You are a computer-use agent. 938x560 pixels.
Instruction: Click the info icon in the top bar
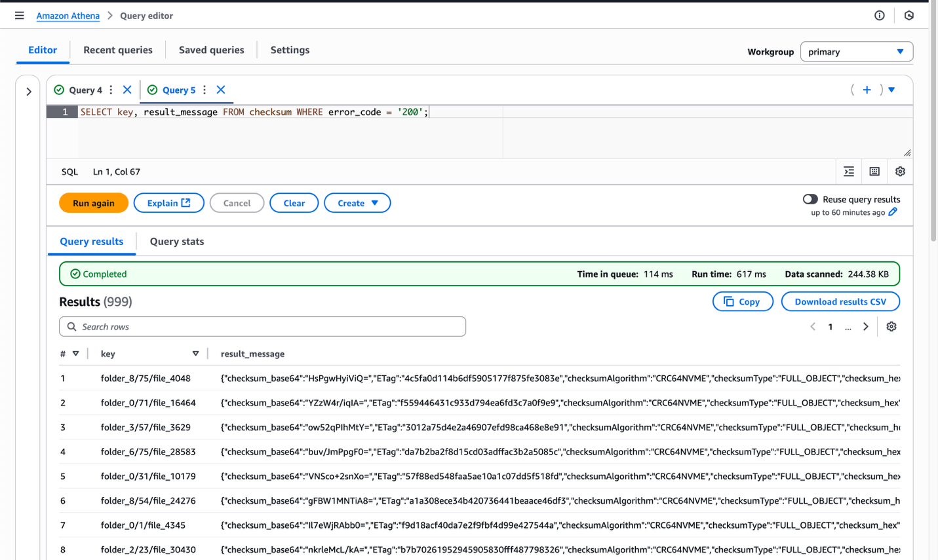[879, 15]
